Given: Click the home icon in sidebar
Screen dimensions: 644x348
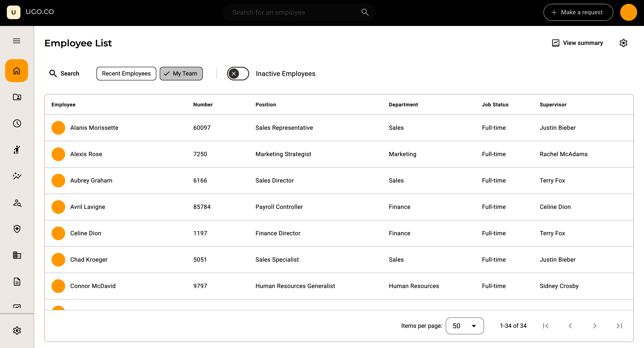Looking at the screenshot, I should pyautogui.click(x=16, y=71).
